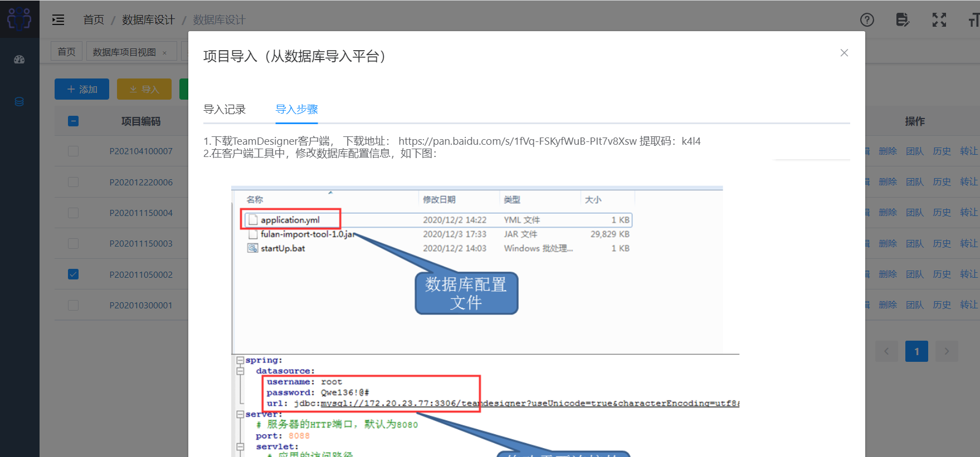
Task: Check the checkbox for project P202011150004
Action: [x=73, y=213]
